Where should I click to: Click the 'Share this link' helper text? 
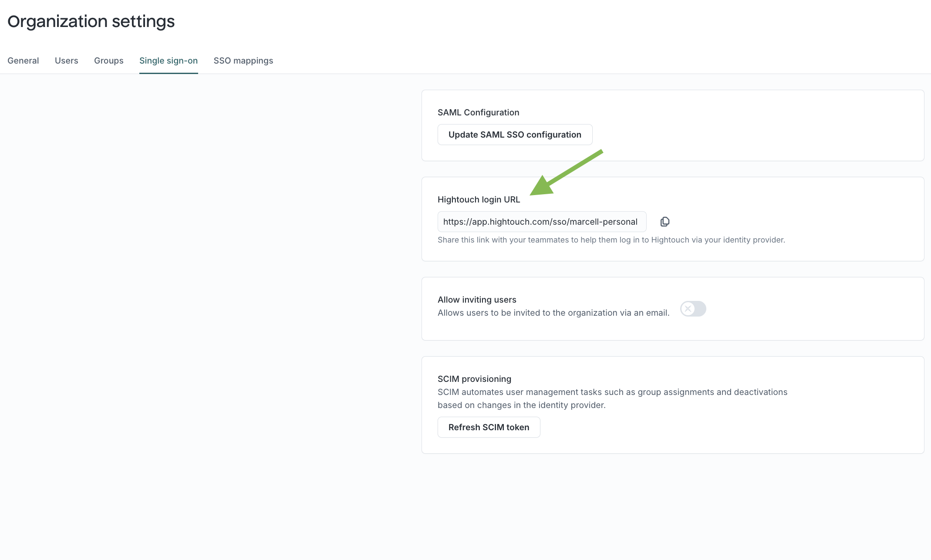click(611, 240)
